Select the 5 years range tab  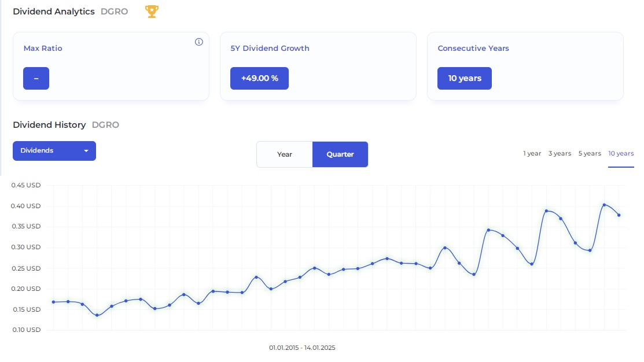(590, 153)
